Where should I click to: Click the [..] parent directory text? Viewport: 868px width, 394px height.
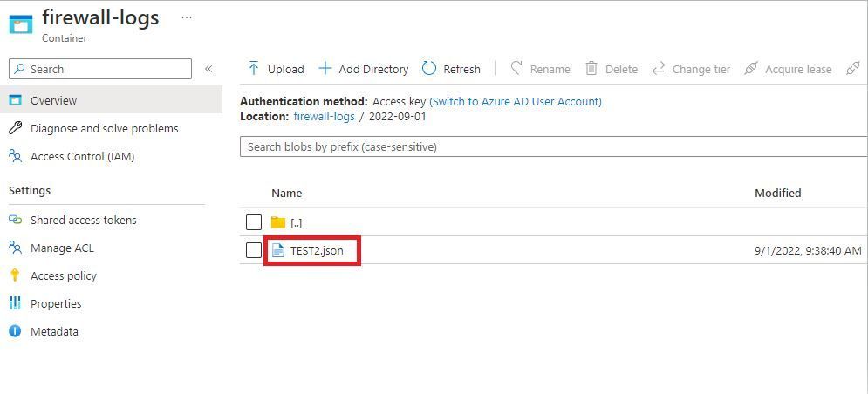[x=296, y=223]
